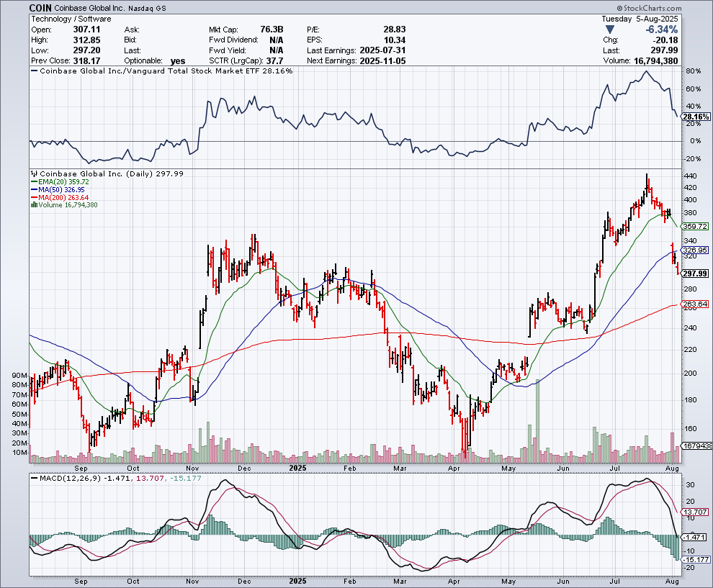Click the -1.471 tag on the MACD axis
Screen dimensions: 713x588
tap(694, 537)
